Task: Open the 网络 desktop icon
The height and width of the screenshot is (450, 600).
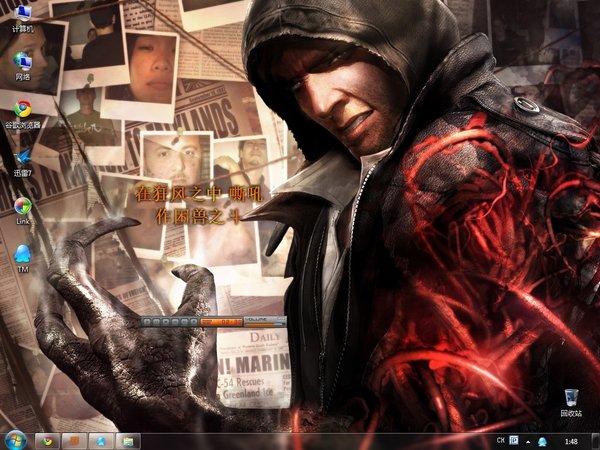Action: 23,66
